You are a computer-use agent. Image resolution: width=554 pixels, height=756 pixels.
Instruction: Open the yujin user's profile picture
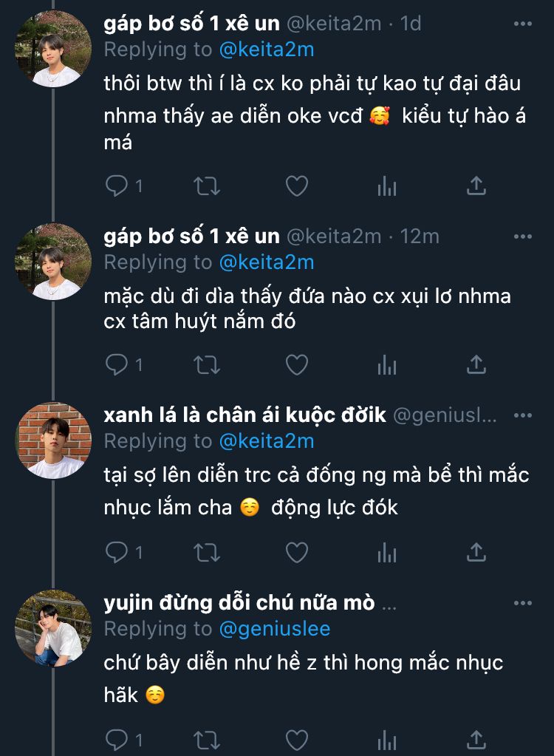(x=53, y=628)
